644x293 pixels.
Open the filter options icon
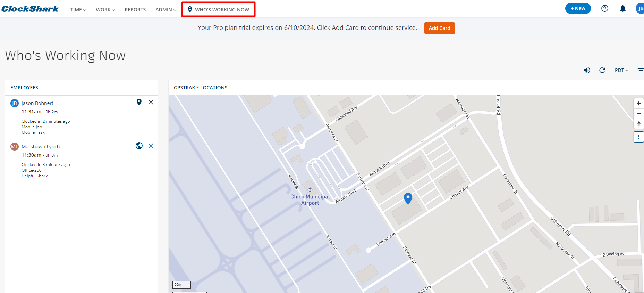(641, 70)
